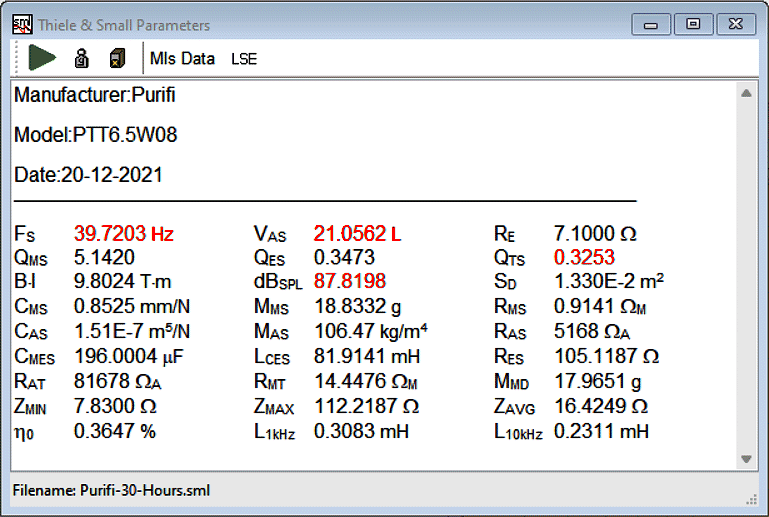Click Res value 105.1187 Ω
The width and height of the screenshot is (769, 517).
(x=607, y=357)
